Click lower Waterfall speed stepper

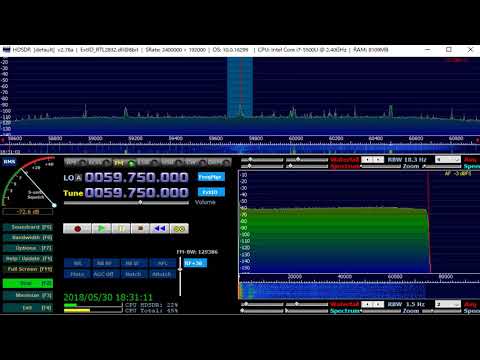(x=373, y=304)
